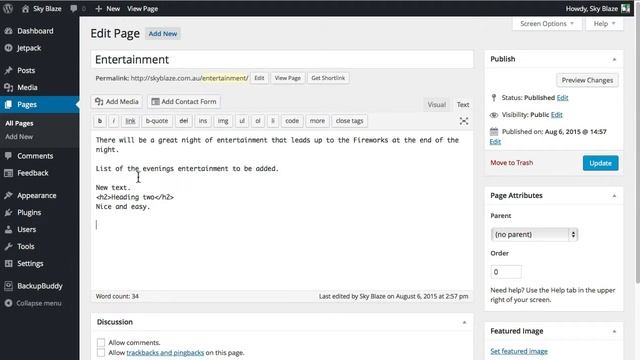Open the Parent page dropdown
The image size is (640, 360).
point(534,234)
